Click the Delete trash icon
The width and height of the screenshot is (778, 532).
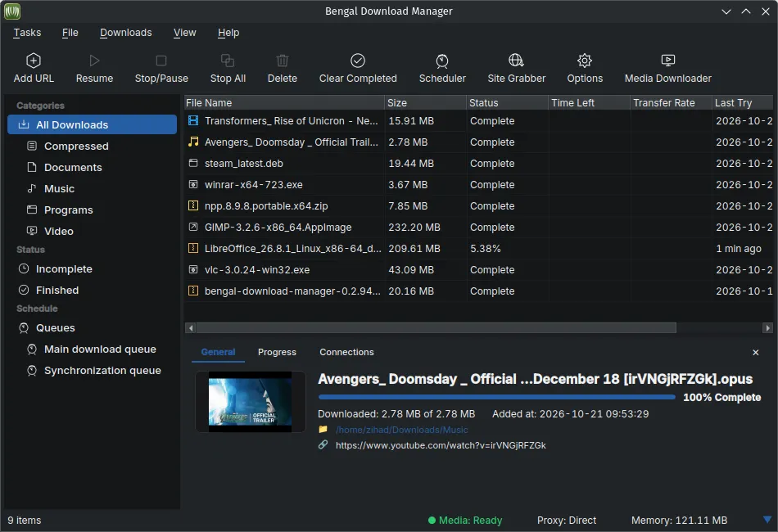pos(283,61)
